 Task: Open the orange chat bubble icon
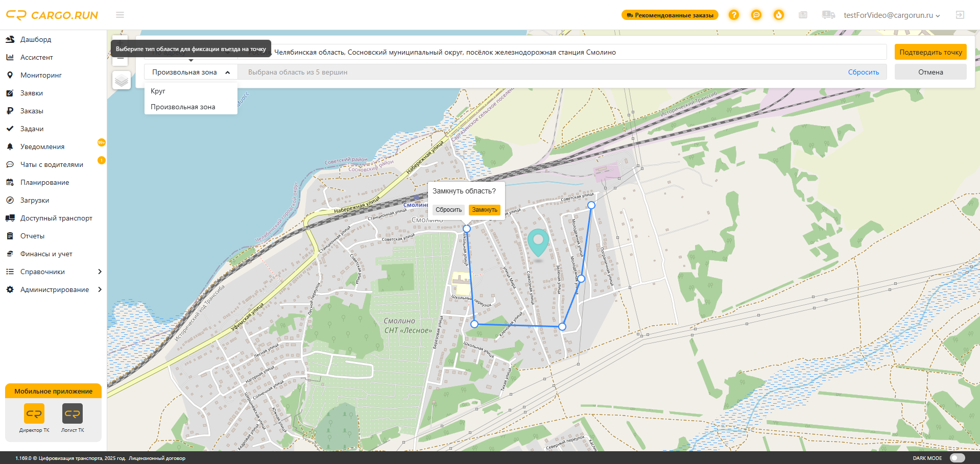click(x=756, y=15)
